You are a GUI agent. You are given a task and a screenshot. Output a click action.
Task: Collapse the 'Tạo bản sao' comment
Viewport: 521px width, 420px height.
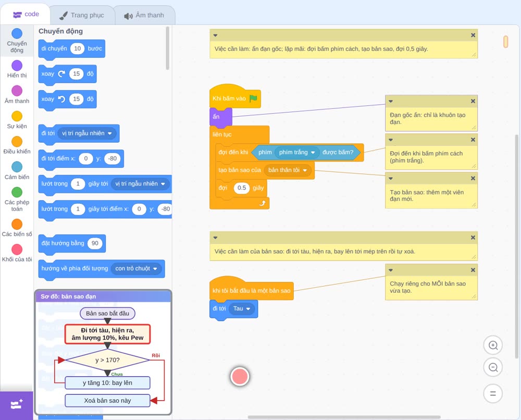coord(391,178)
